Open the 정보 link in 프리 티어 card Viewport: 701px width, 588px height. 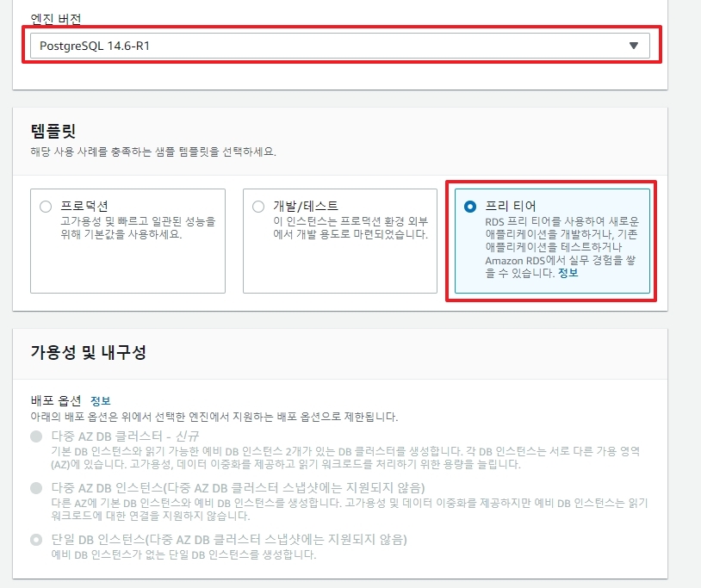(568, 273)
